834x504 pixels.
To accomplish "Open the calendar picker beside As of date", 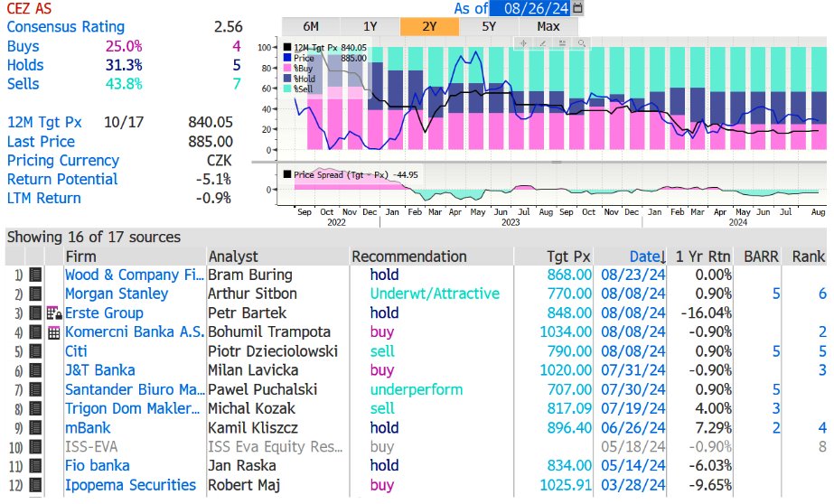I will [x=577, y=8].
